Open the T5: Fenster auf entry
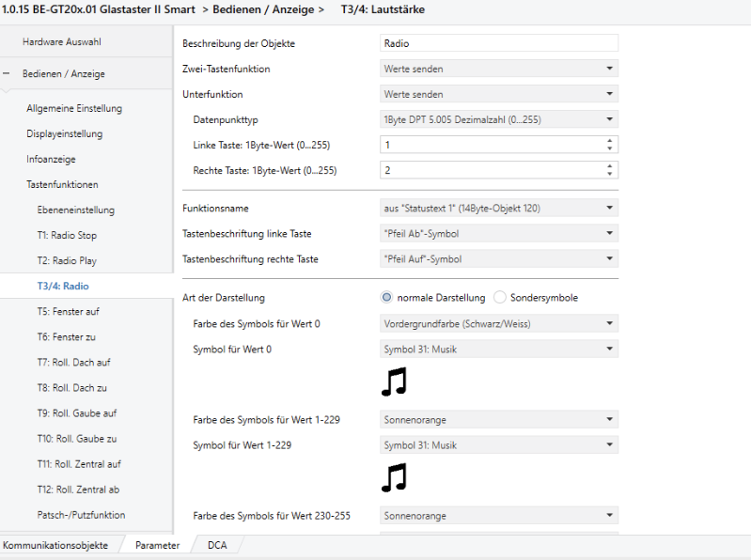751x560 pixels. click(x=67, y=311)
